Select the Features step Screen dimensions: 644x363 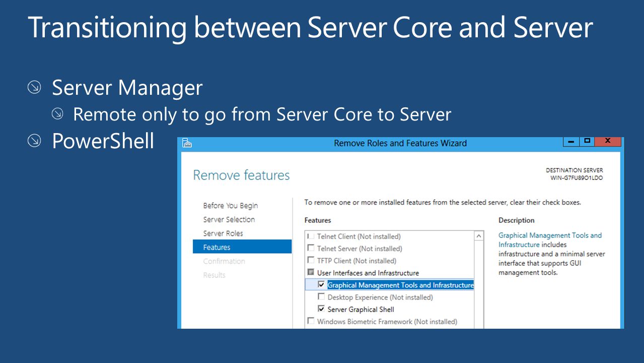[x=242, y=247]
